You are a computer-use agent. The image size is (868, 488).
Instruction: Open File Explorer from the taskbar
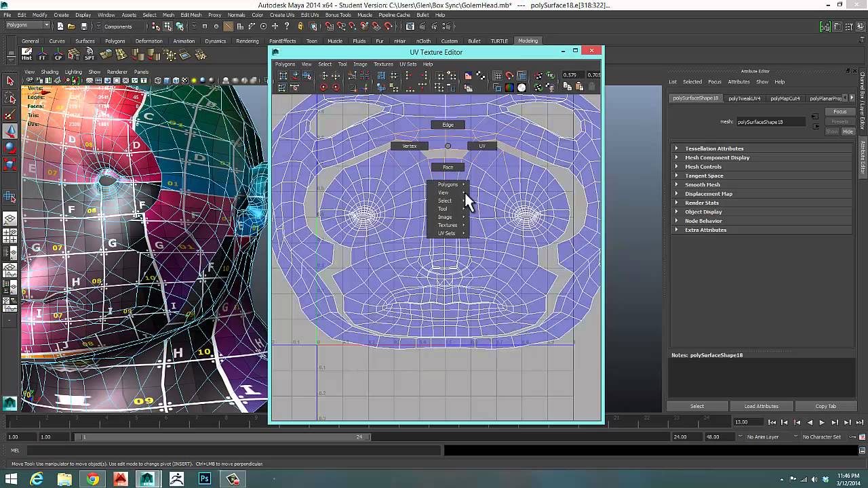[64, 479]
